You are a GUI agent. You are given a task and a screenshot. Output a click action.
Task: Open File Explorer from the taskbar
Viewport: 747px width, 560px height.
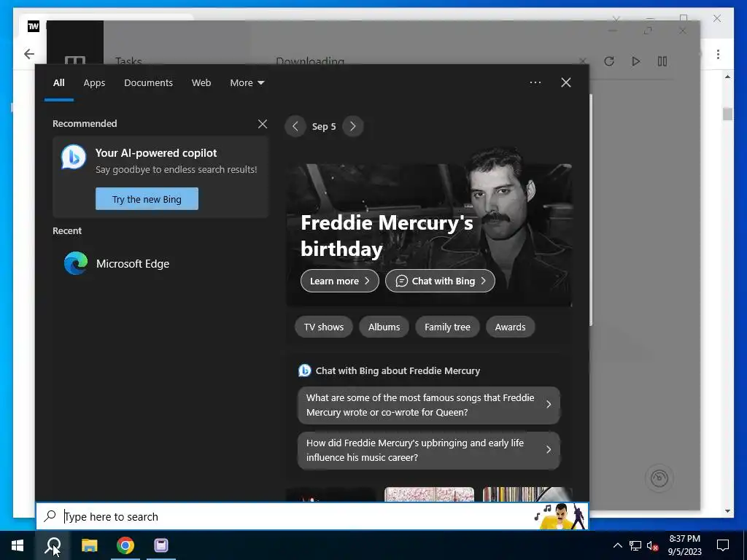pyautogui.click(x=89, y=545)
